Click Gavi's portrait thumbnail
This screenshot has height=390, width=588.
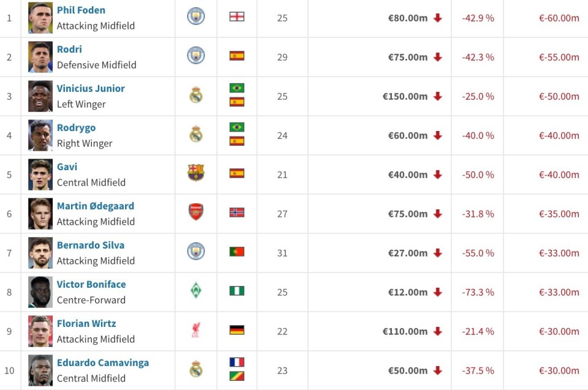(40, 174)
